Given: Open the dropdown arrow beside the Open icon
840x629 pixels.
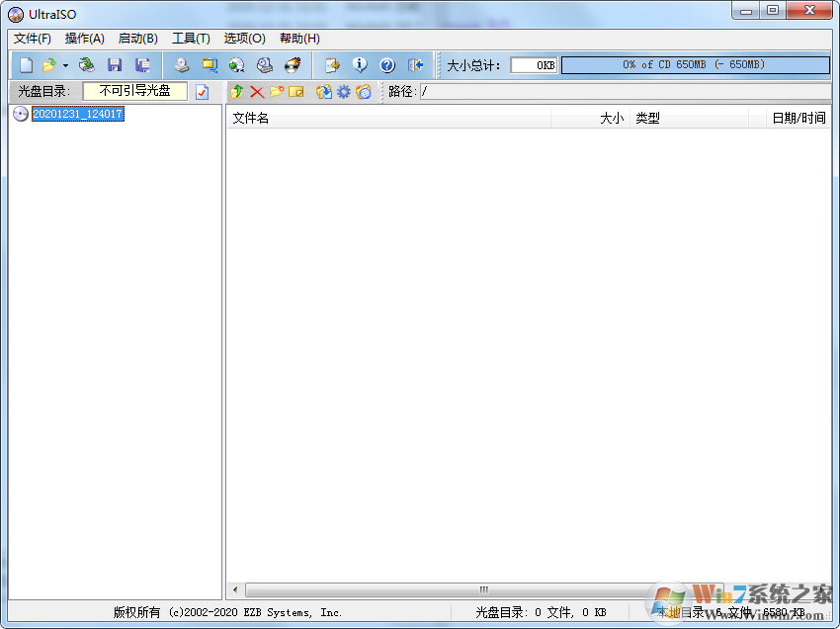Looking at the screenshot, I should (x=65, y=65).
